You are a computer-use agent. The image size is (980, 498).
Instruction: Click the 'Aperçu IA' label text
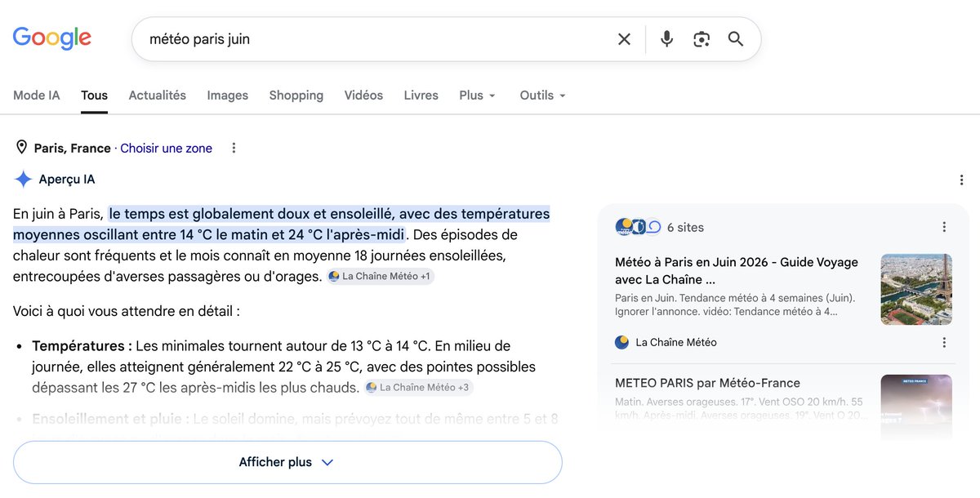point(67,180)
